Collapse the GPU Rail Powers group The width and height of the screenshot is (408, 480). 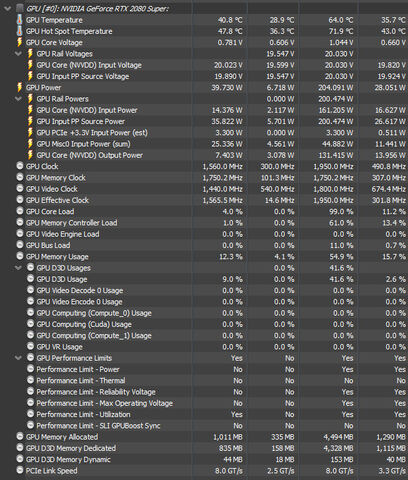(18, 99)
